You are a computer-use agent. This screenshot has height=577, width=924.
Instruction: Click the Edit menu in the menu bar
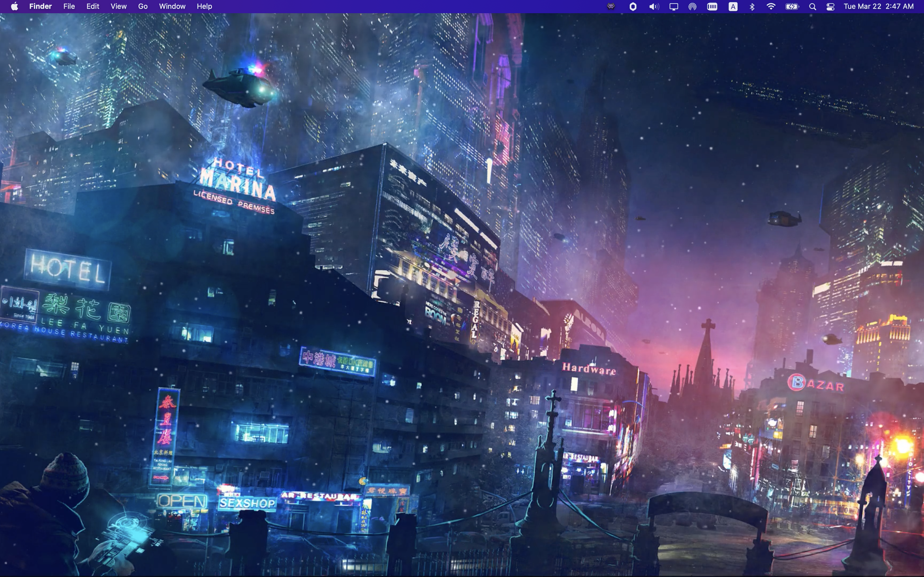click(92, 6)
